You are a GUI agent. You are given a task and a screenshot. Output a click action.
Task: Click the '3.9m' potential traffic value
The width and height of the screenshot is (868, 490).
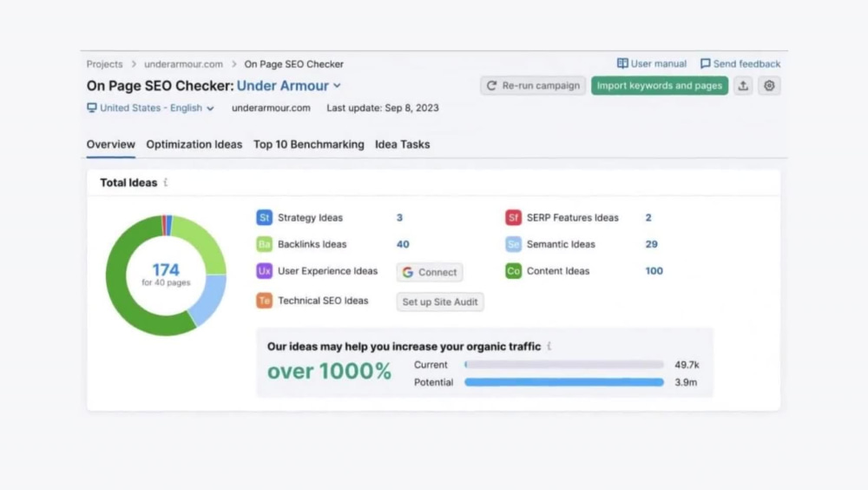pos(686,382)
